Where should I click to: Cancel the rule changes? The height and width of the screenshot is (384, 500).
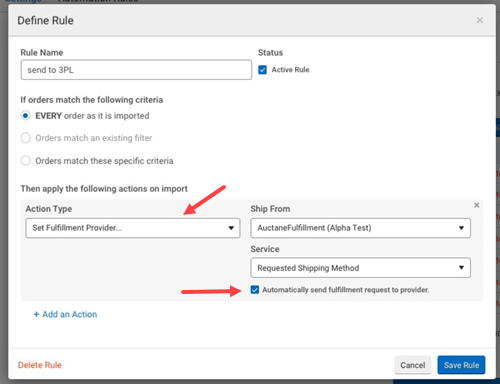pyautogui.click(x=413, y=365)
